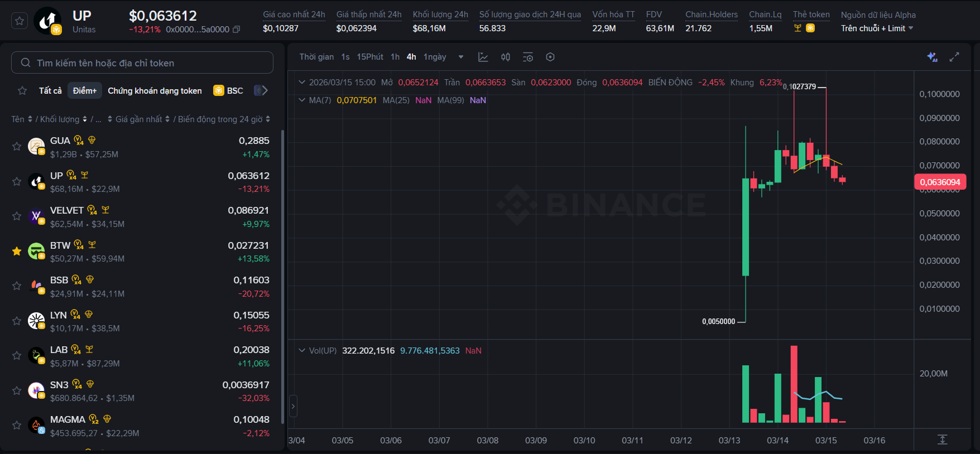Screen dimensions: 980x454
Task: Favorite the LAB token star
Action: 17,356
